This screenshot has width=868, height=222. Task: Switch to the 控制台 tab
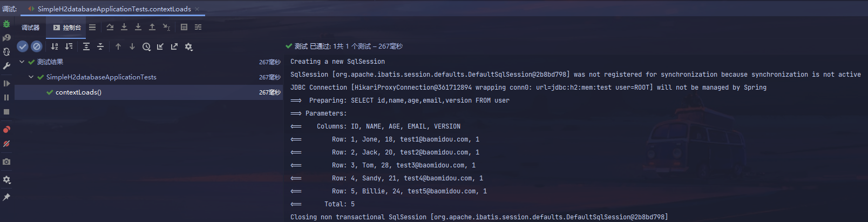67,28
